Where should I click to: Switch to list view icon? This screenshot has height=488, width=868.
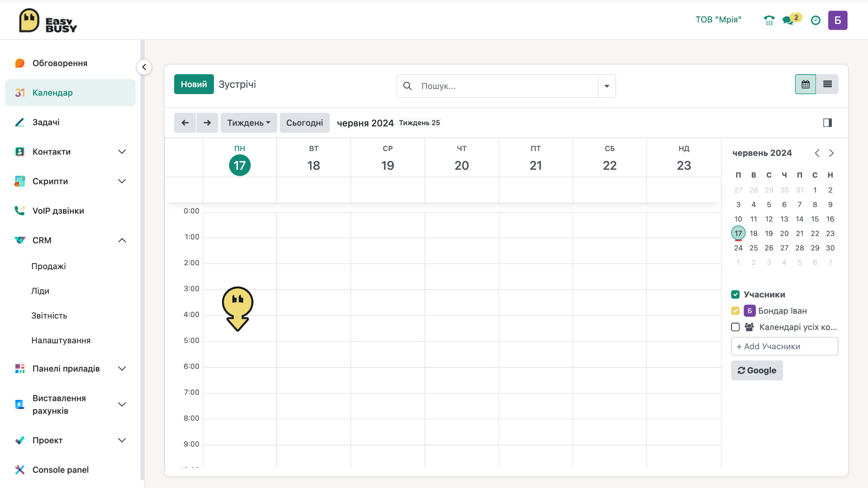click(827, 84)
